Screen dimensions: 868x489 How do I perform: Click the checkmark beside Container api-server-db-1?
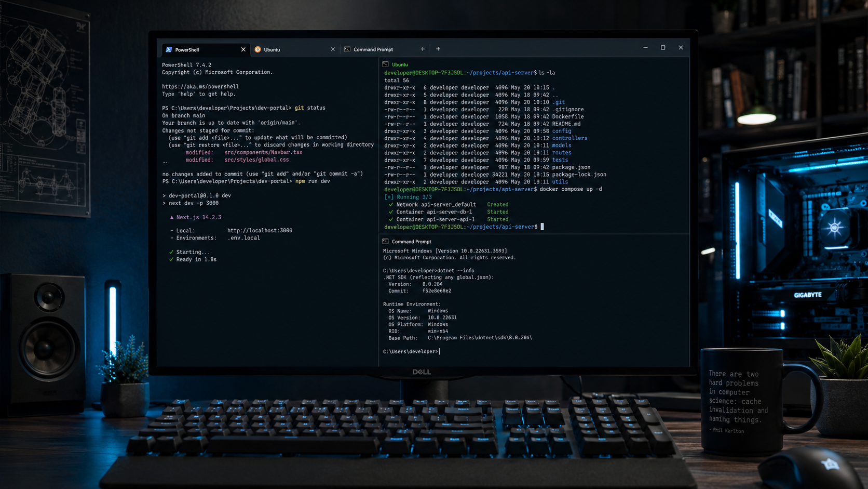[391, 212]
